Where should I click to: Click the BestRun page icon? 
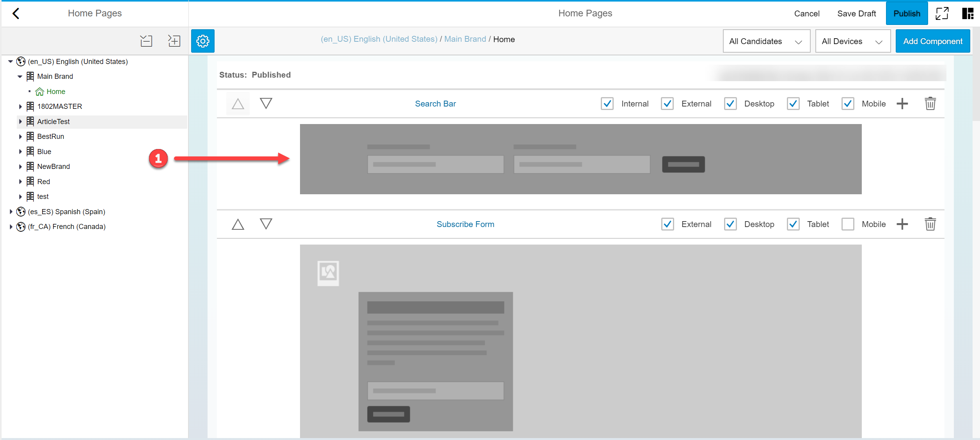(x=30, y=137)
